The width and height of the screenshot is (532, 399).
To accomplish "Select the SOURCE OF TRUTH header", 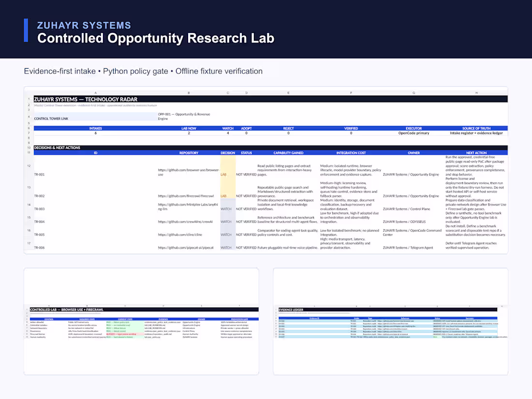I will [476, 128].
